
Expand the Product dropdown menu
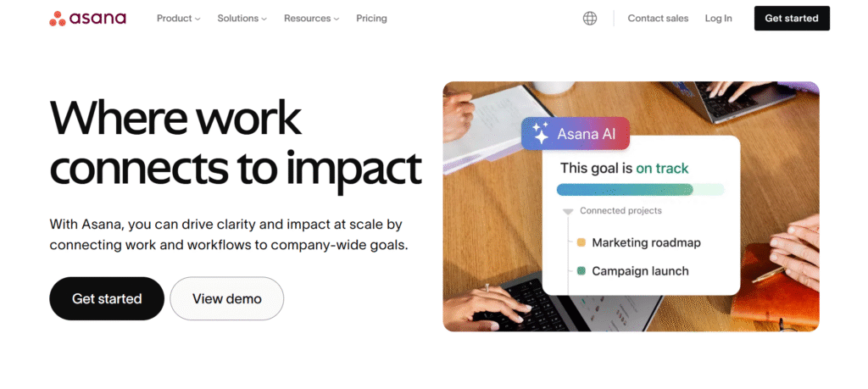(178, 18)
